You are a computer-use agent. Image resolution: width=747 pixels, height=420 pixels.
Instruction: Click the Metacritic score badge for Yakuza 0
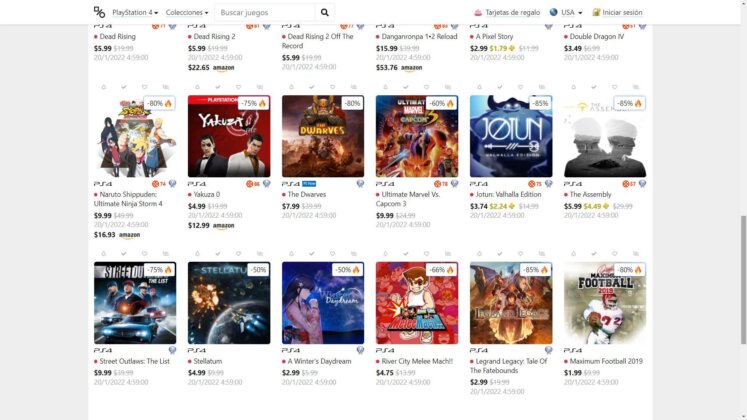tap(252, 184)
